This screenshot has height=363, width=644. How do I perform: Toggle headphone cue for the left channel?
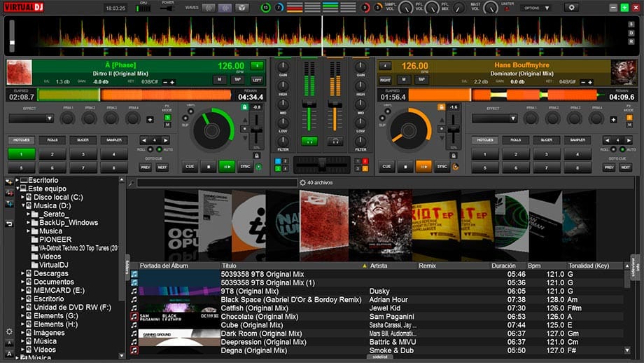pos(309,142)
